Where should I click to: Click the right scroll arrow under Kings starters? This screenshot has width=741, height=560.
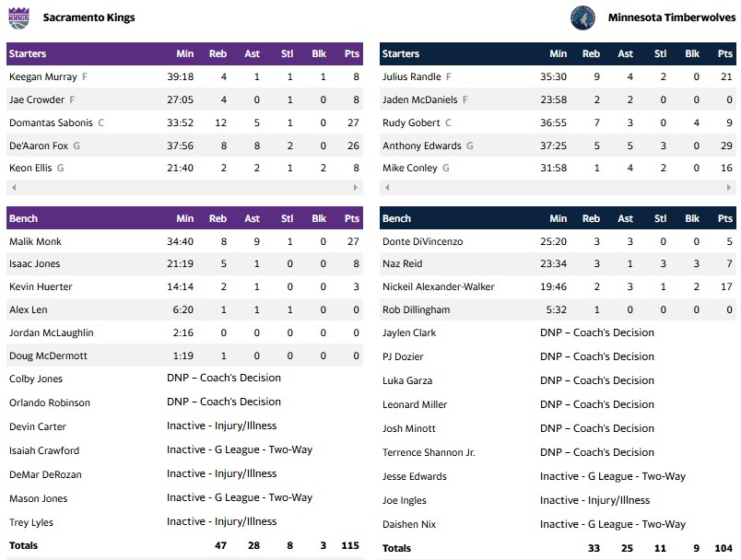click(356, 188)
